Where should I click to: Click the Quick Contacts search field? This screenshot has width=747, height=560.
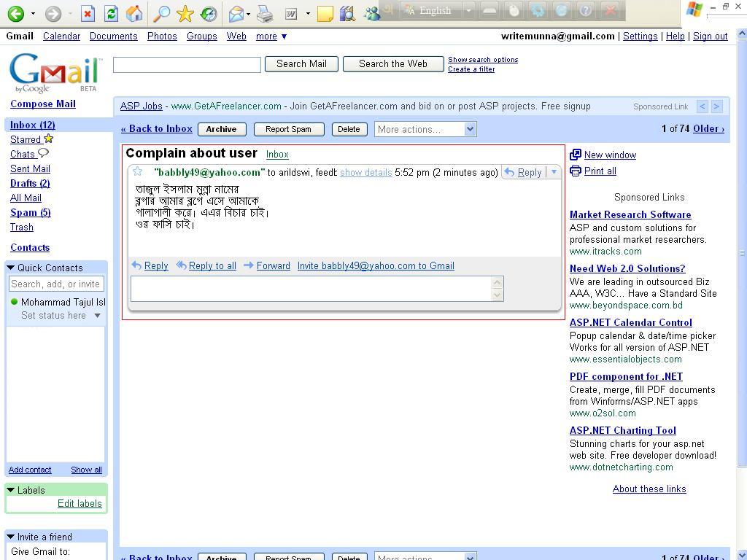click(x=56, y=284)
